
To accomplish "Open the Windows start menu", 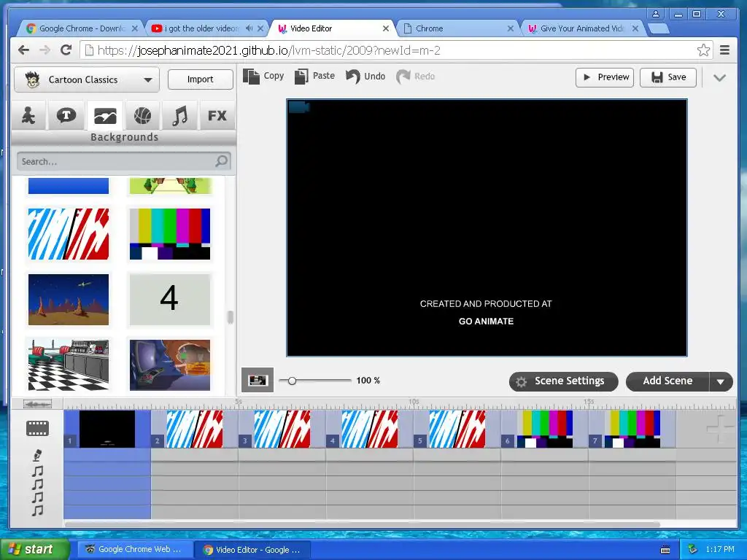I will pyautogui.click(x=34, y=549).
